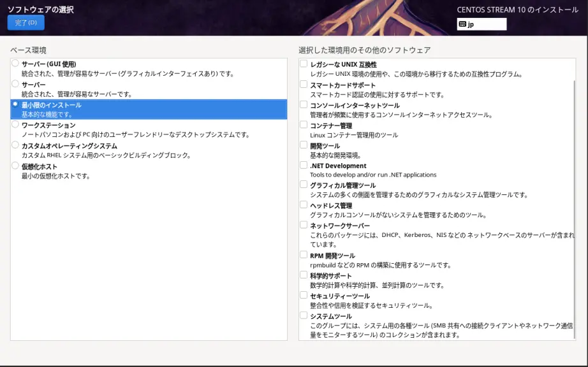Click the コンソールインターネットツール label

pos(355,105)
